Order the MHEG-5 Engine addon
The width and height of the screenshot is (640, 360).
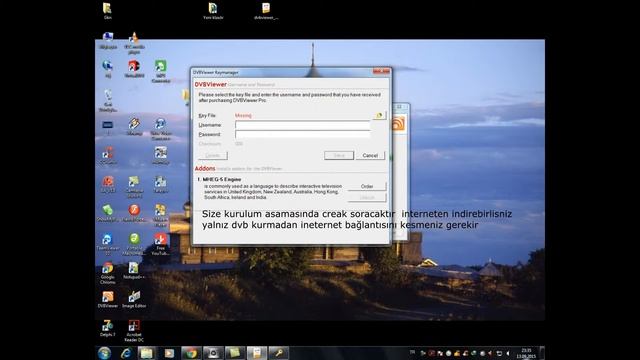(x=367, y=187)
